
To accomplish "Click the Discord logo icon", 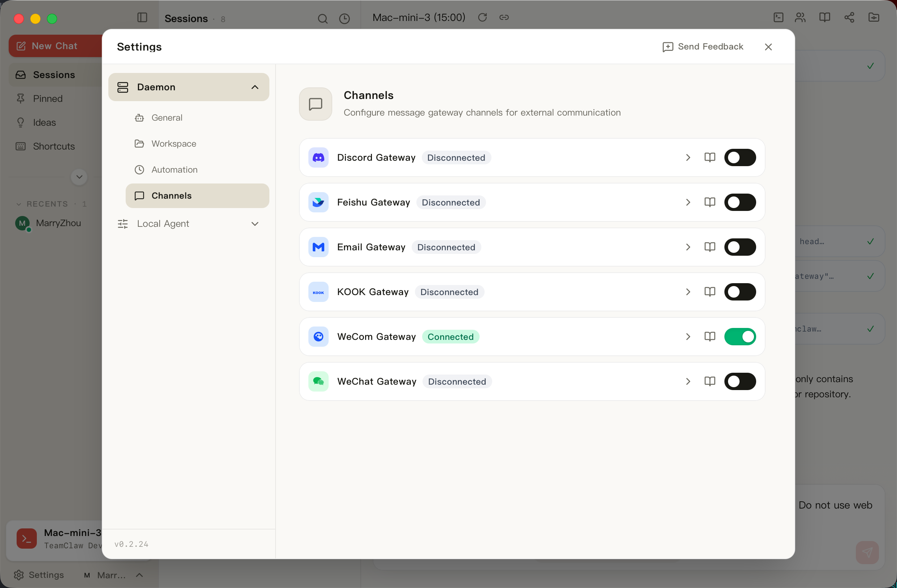I will click(x=318, y=157).
